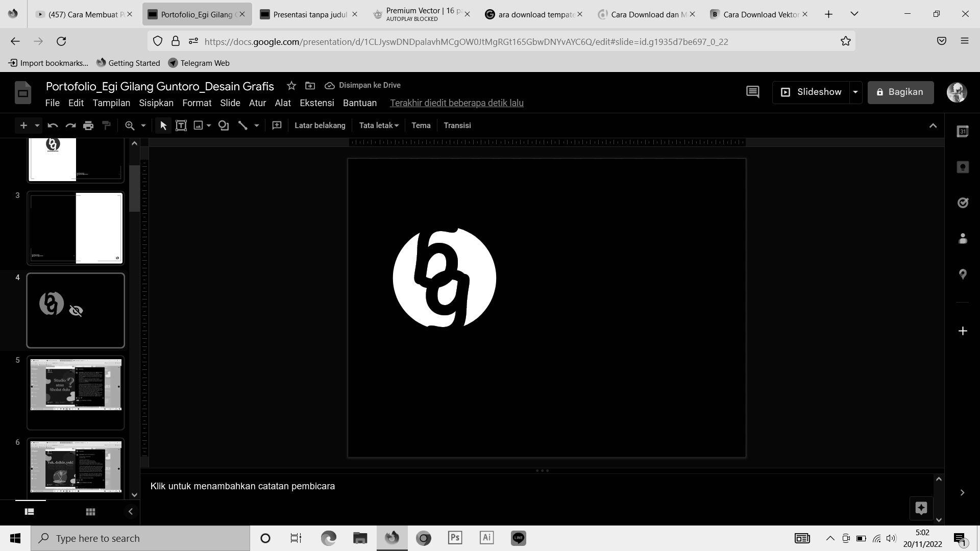The image size is (980, 551).
Task: Open Terakhir diedit beberapa detik lalu link
Action: [456, 103]
